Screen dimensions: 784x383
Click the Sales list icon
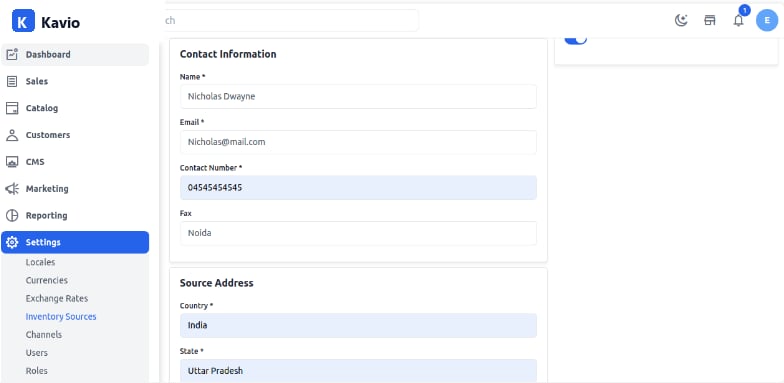coord(12,82)
